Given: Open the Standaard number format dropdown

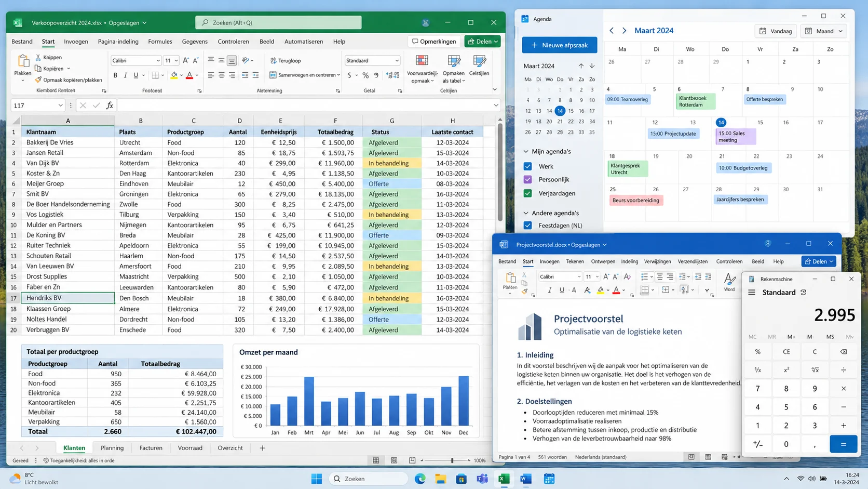Looking at the screenshot, I should coord(397,61).
